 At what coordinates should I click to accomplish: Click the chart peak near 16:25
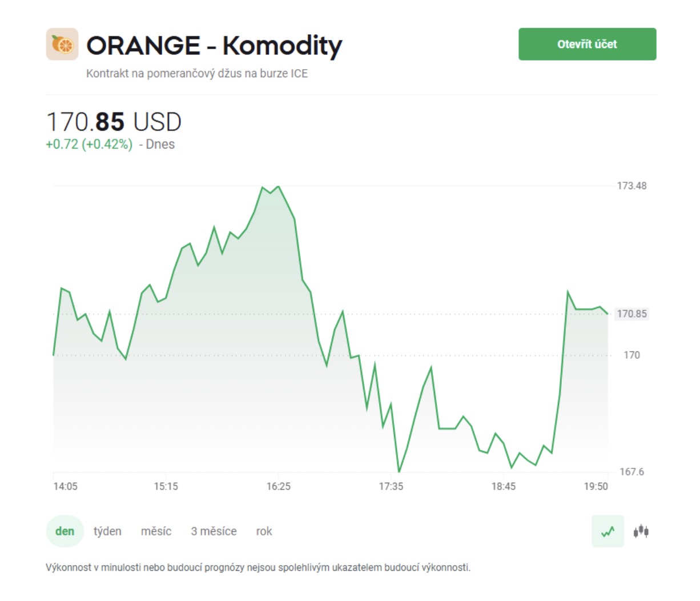click(x=278, y=186)
